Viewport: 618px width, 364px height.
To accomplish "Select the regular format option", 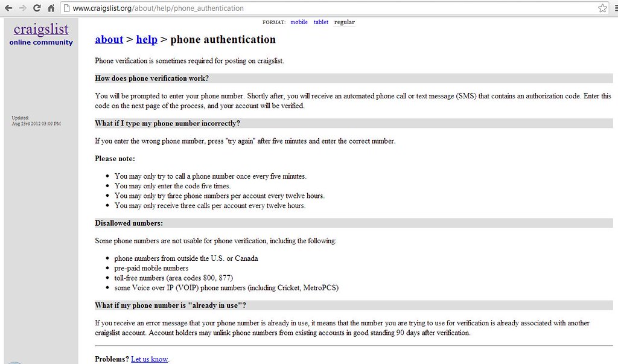I will (344, 22).
